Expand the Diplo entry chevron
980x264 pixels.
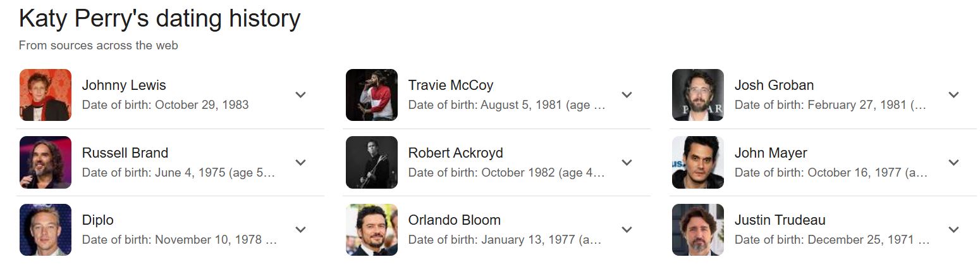click(300, 230)
